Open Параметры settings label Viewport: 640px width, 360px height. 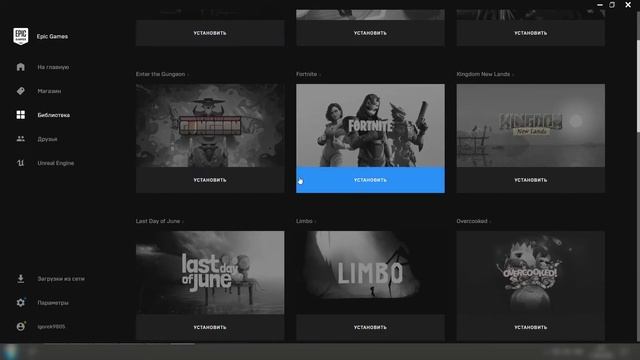[53, 303]
